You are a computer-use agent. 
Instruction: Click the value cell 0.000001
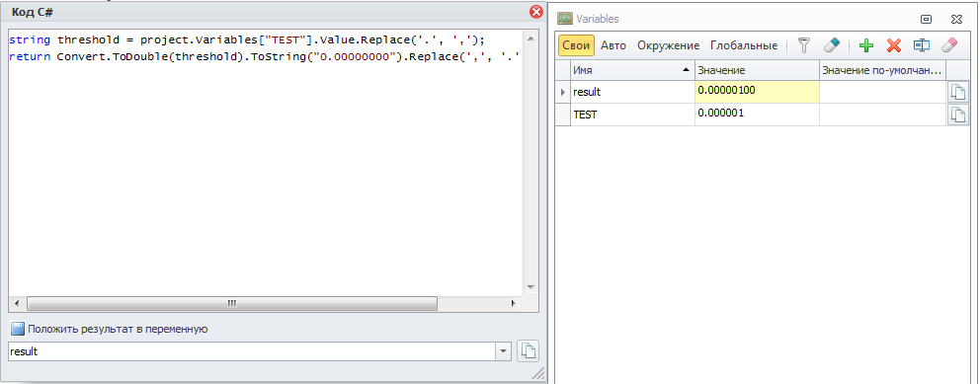(x=757, y=115)
